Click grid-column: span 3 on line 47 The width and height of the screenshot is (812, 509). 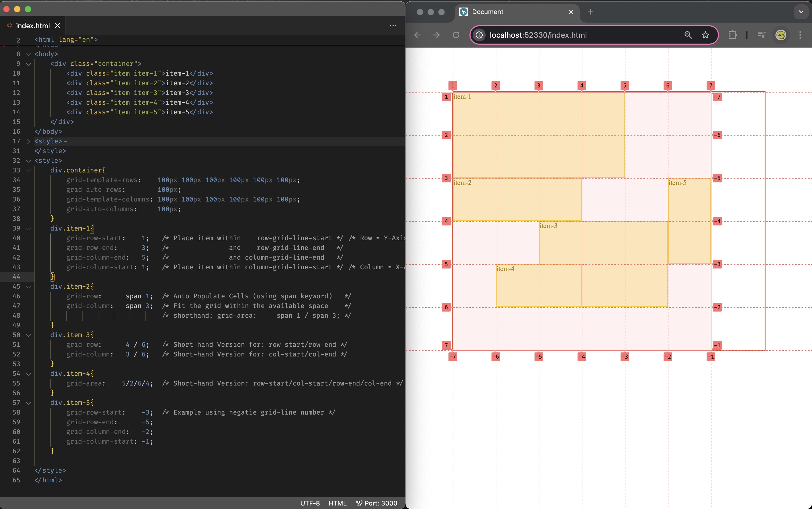pyautogui.click(x=110, y=306)
